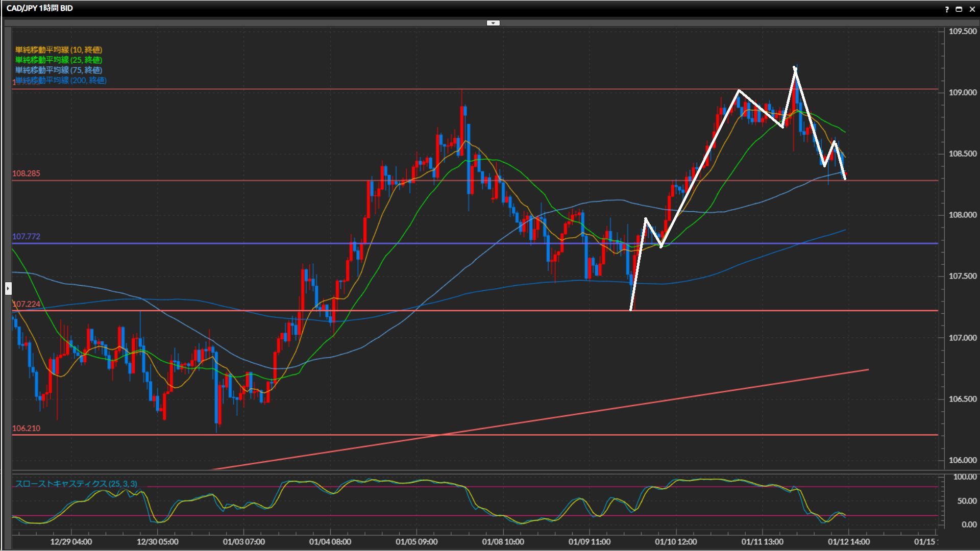
Task: Click the CAD/JPY 1時間 BID window title
Action: (x=39, y=8)
